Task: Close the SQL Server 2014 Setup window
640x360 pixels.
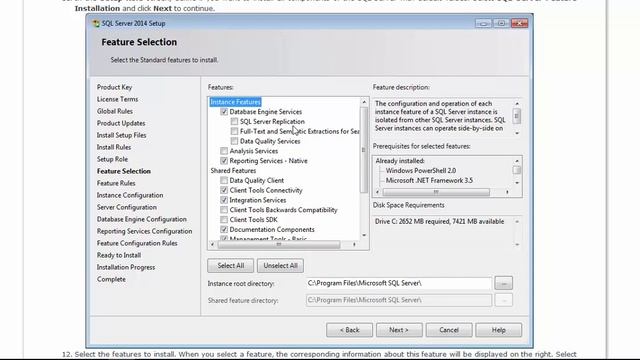Action: click(x=519, y=23)
